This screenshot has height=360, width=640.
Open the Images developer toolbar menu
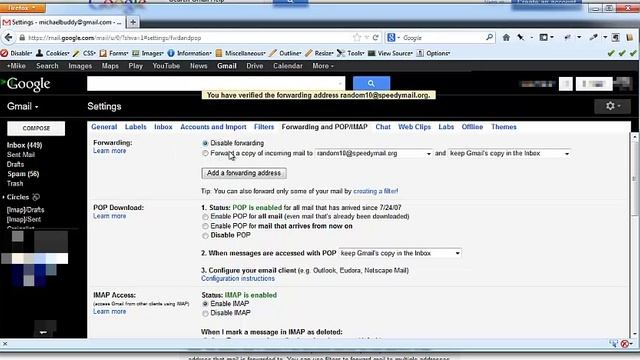click(148, 53)
